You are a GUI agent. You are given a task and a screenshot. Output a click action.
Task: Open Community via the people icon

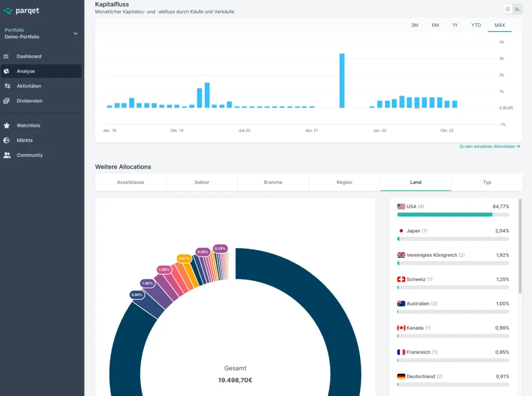6,155
